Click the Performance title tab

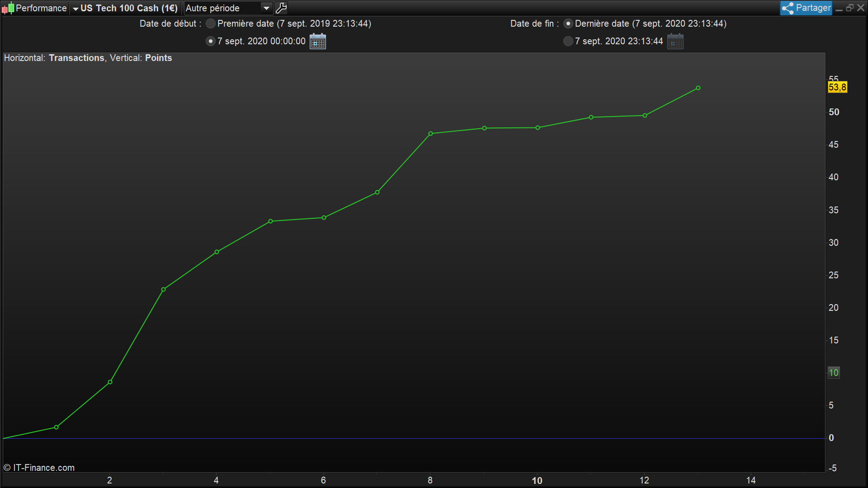(41, 8)
